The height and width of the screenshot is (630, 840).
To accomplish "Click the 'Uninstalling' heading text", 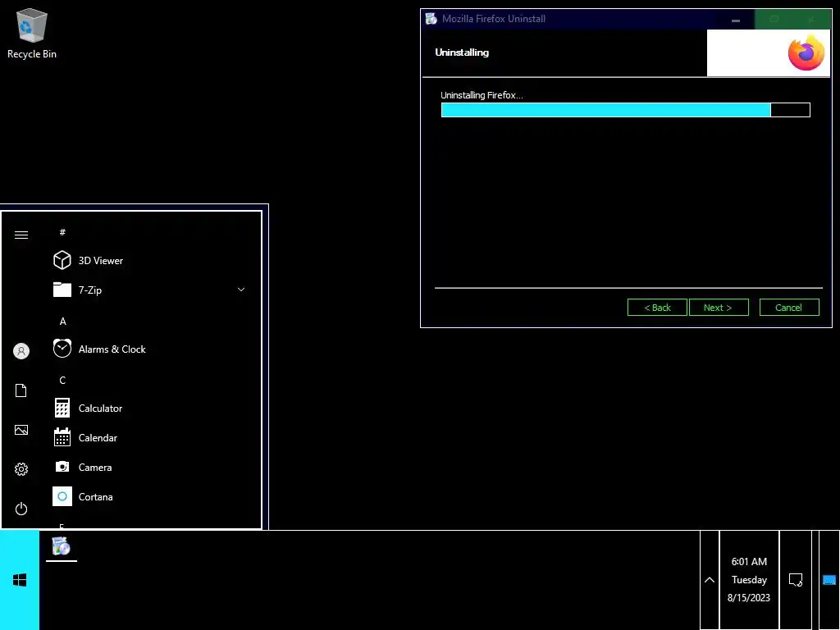I will (462, 52).
